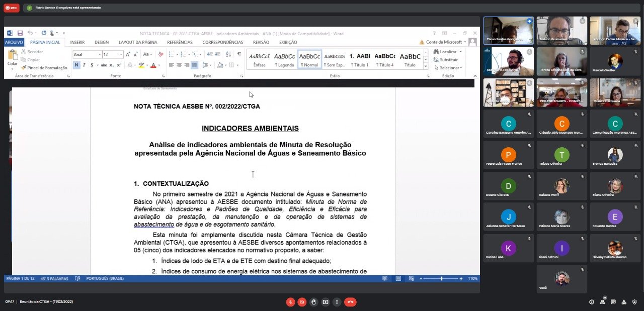The height and width of the screenshot is (311, 644).
Task: Click the present screen icon
Action: pyautogui.click(x=326, y=302)
